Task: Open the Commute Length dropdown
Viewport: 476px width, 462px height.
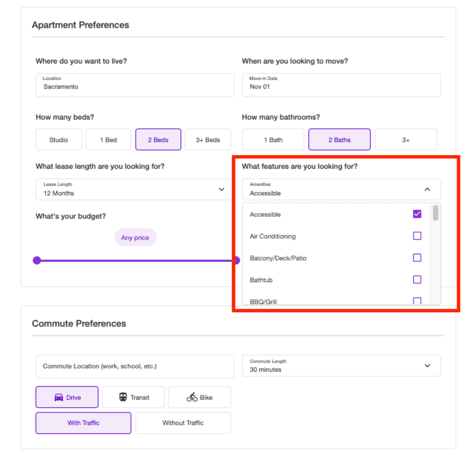Action: [341, 366]
